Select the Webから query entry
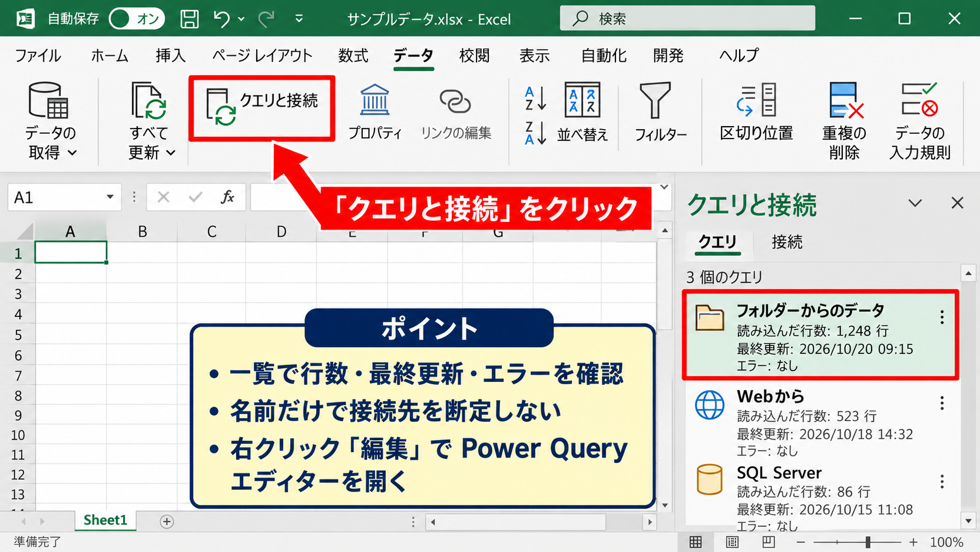 tap(821, 422)
